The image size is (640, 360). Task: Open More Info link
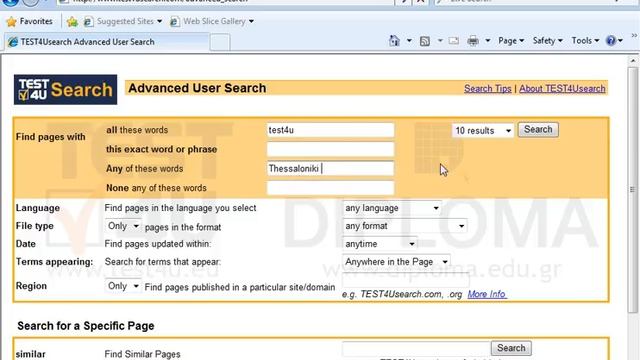487,294
